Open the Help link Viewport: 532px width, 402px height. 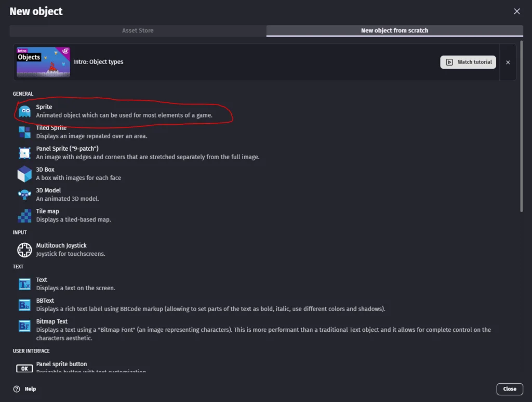[x=25, y=389]
